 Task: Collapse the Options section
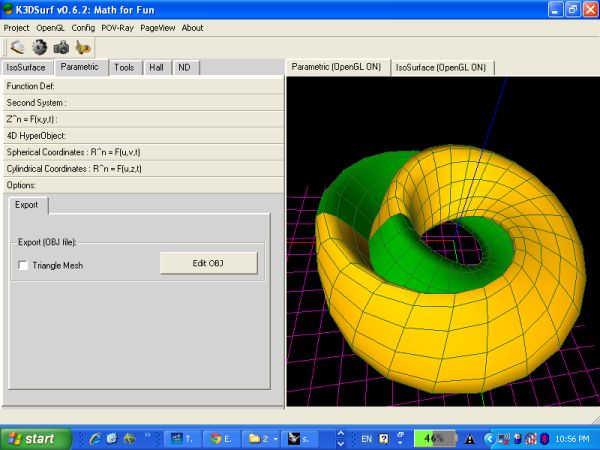pyautogui.click(x=143, y=185)
